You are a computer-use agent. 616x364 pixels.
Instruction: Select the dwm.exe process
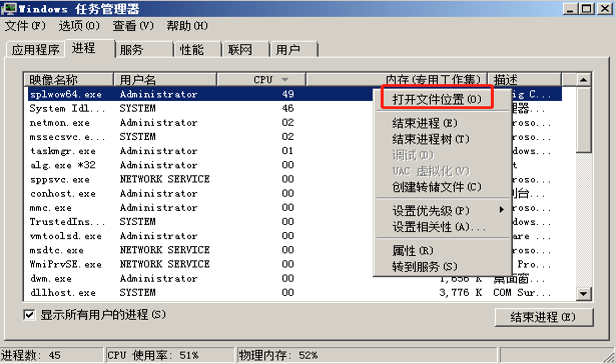coord(51,278)
